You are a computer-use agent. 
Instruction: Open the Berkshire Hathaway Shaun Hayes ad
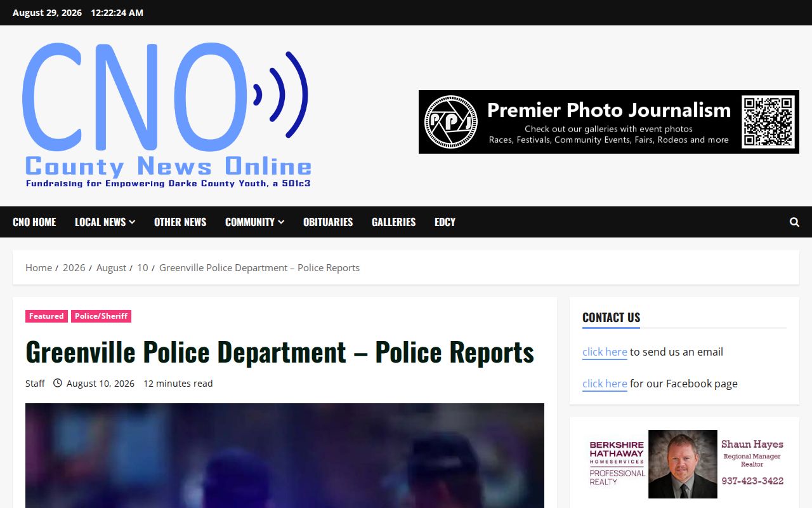[684, 464]
